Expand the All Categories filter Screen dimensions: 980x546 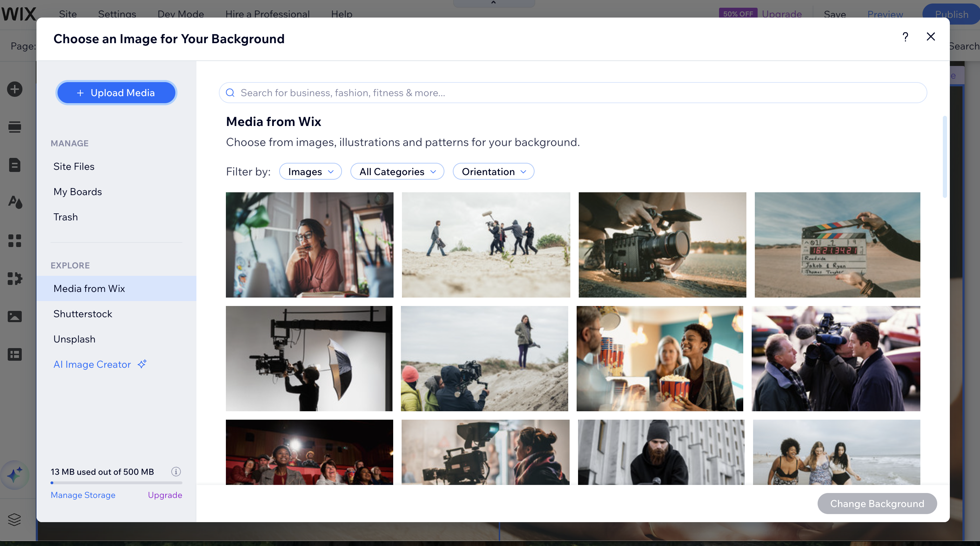[397, 171]
